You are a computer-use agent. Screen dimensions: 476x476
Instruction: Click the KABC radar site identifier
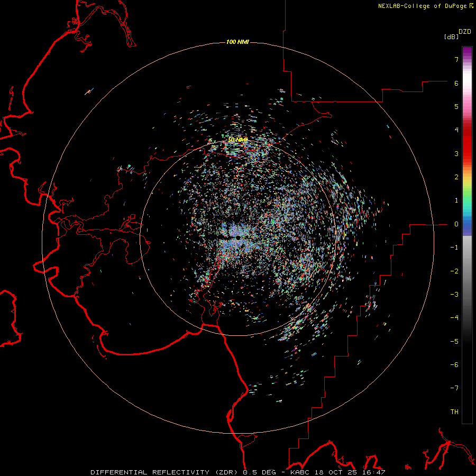point(299,472)
